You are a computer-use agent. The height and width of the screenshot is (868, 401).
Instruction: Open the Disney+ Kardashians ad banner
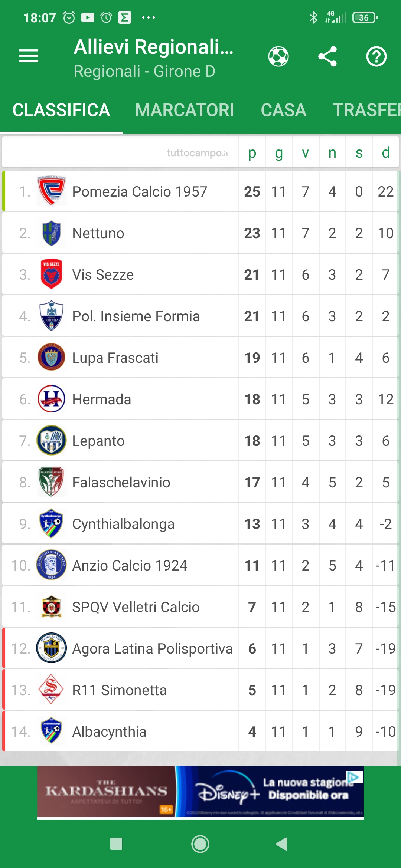click(200, 792)
